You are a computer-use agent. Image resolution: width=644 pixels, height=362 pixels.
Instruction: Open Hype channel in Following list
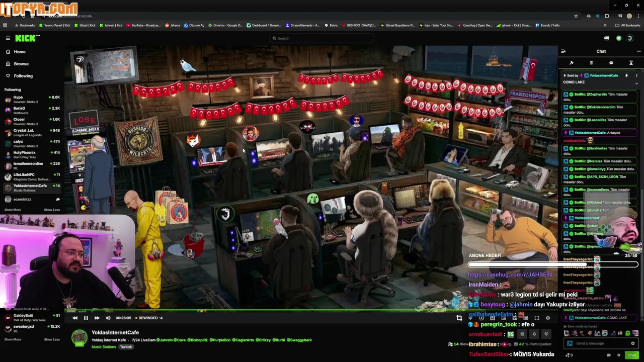pos(31,99)
